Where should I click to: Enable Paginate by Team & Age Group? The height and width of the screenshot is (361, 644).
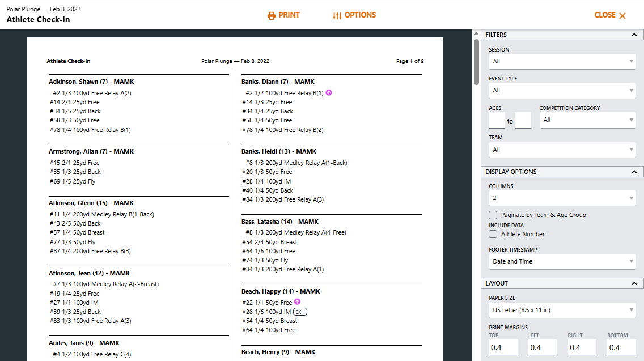pos(493,215)
